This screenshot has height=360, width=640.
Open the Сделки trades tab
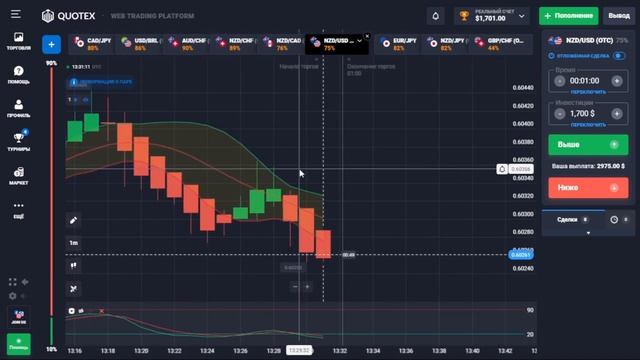click(572, 220)
